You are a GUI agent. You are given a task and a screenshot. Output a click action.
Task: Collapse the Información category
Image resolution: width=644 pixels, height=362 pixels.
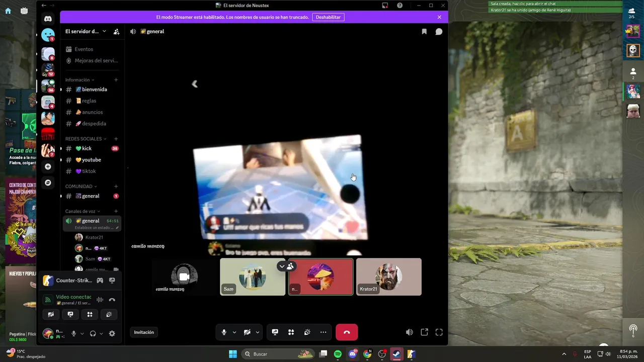79,80
